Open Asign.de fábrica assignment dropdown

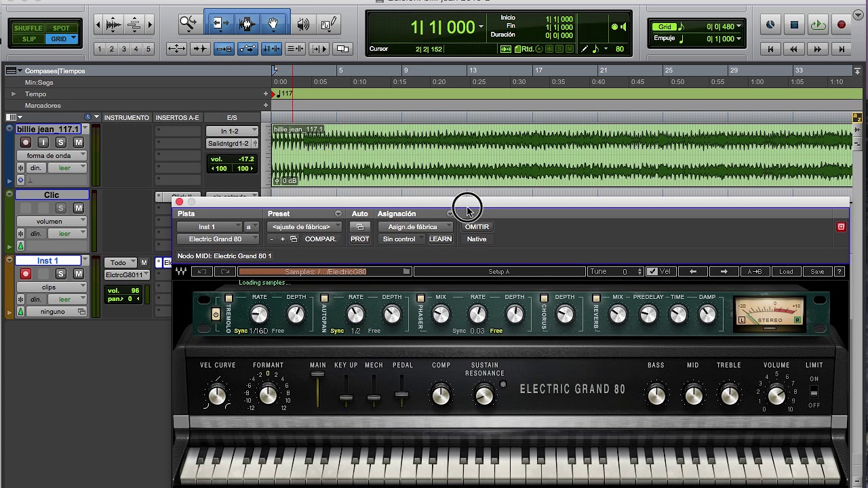pyautogui.click(x=415, y=227)
